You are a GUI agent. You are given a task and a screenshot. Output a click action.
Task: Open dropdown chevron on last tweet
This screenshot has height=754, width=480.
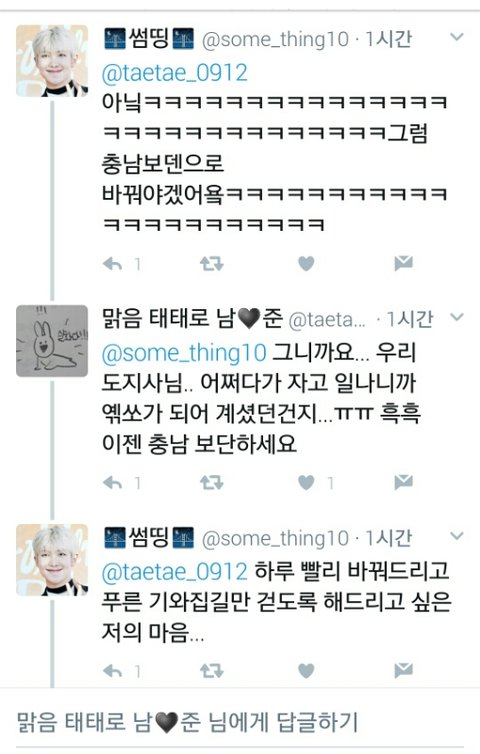(457, 536)
